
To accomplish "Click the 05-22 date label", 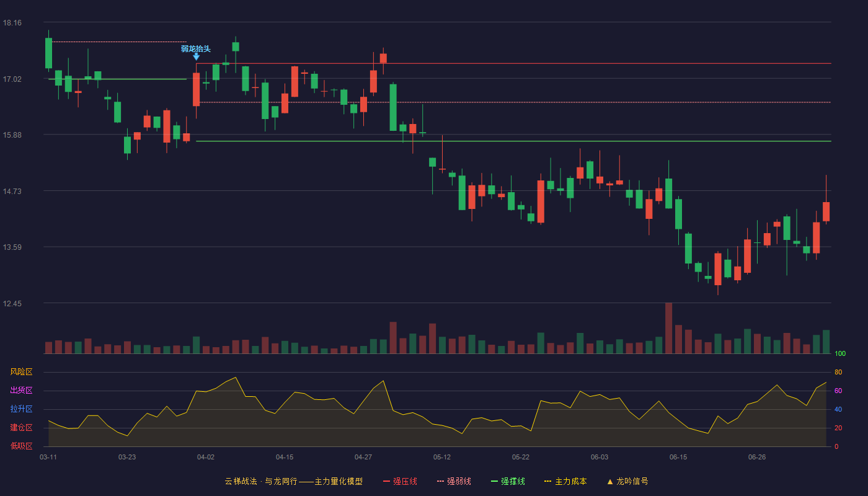I will (x=521, y=457).
